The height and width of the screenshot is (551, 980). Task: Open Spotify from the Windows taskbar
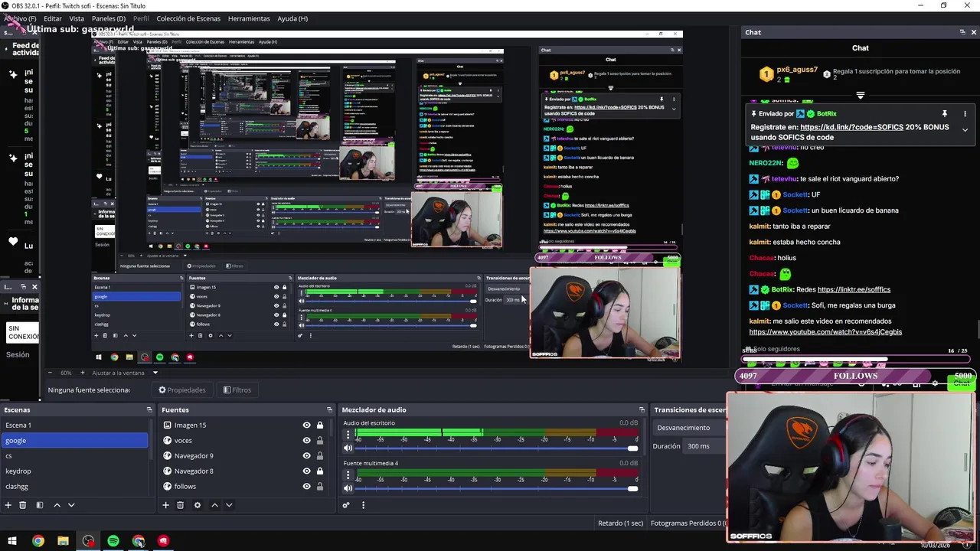(113, 541)
